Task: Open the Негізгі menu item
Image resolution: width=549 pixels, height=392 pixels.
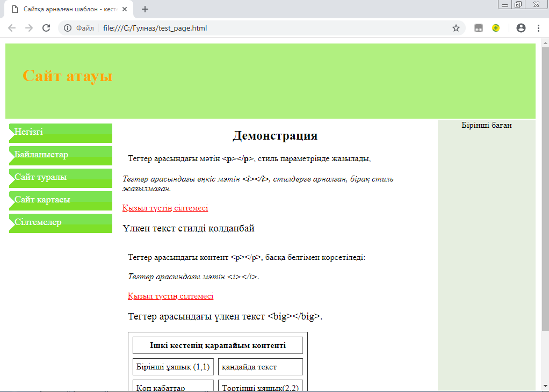Action: coord(61,133)
